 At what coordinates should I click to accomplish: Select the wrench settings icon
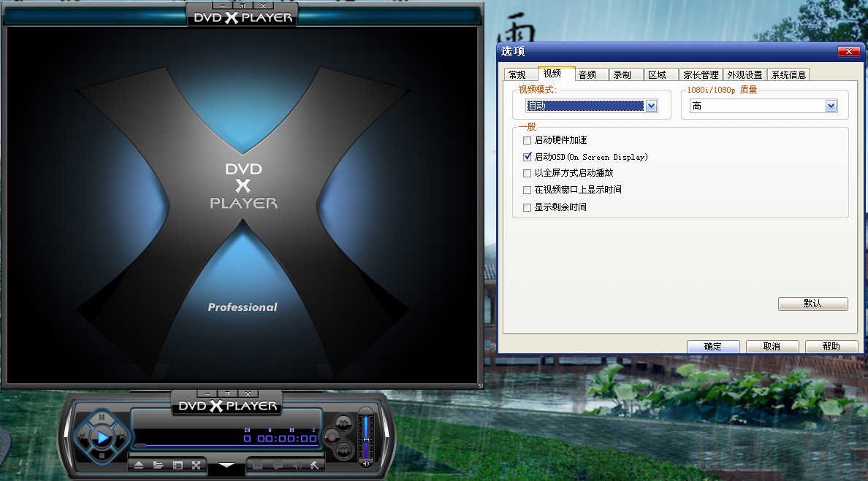pos(314,463)
